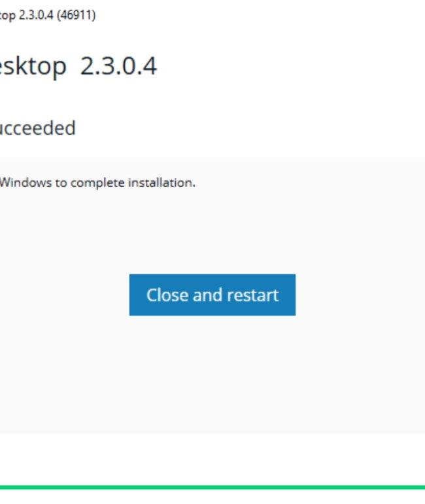Click the large 2.3.0.4 version heading
The height and width of the screenshot is (504, 425).
(118, 66)
